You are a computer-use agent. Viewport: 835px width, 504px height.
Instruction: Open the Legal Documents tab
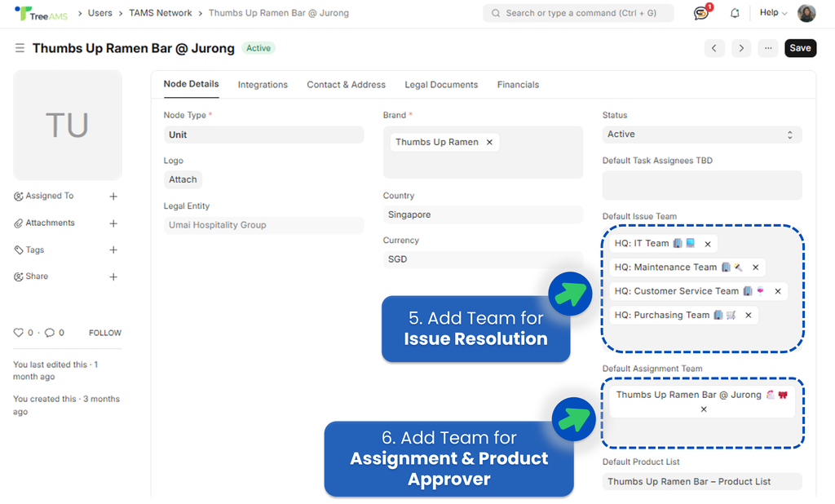(441, 85)
